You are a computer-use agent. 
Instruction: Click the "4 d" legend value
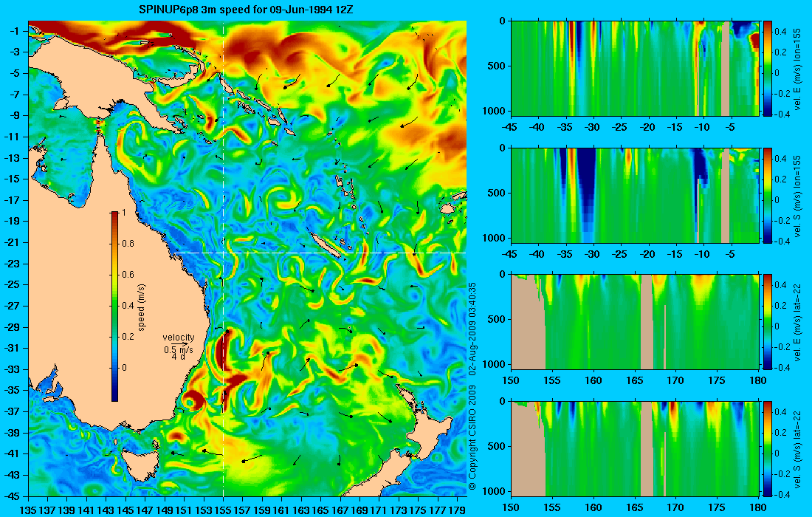pyautogui.click(x=178, y=357)
